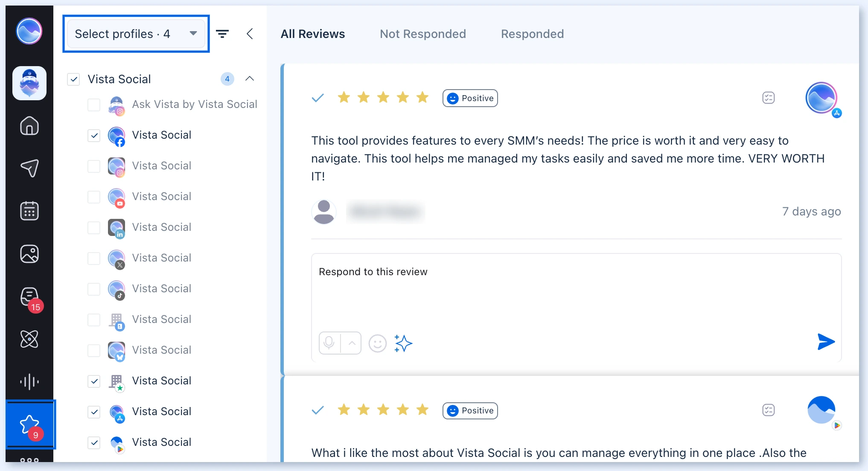Open the Media library image icon
Viewport: 868px width, 471px height.
point(29,254)
